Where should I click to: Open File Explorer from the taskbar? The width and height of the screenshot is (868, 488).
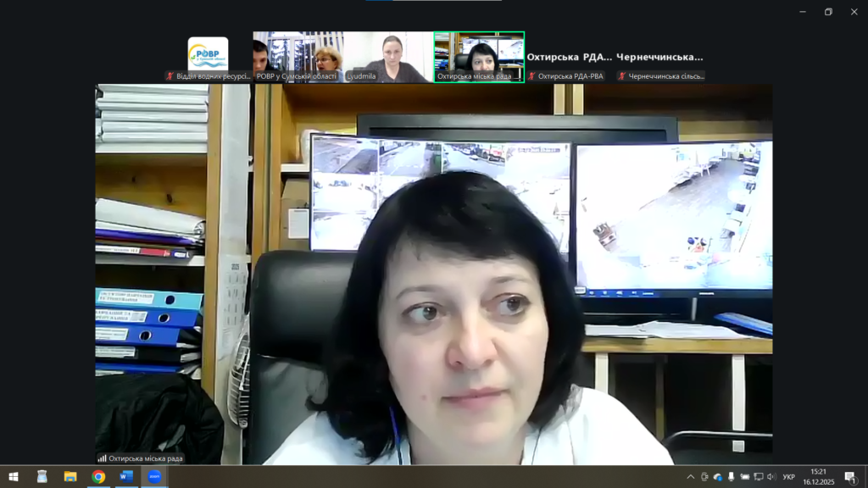[70, 477]
